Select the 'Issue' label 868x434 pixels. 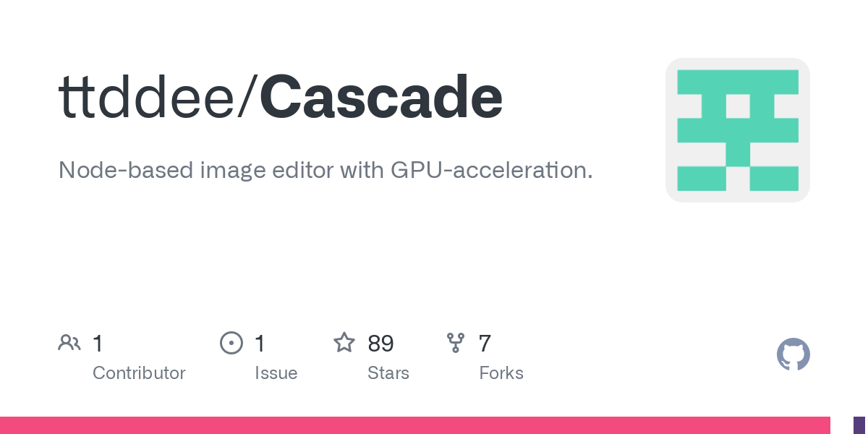[276, 373]
